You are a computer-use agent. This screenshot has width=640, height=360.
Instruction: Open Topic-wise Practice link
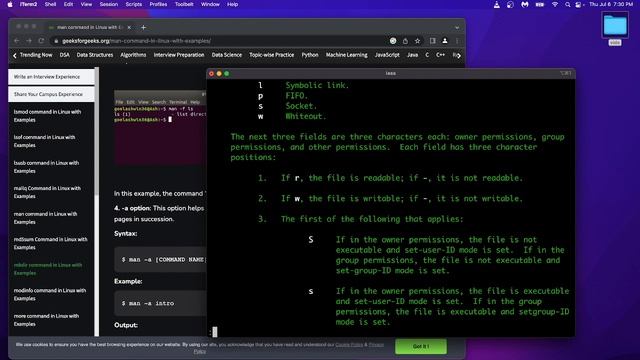[x=271, y=55]
